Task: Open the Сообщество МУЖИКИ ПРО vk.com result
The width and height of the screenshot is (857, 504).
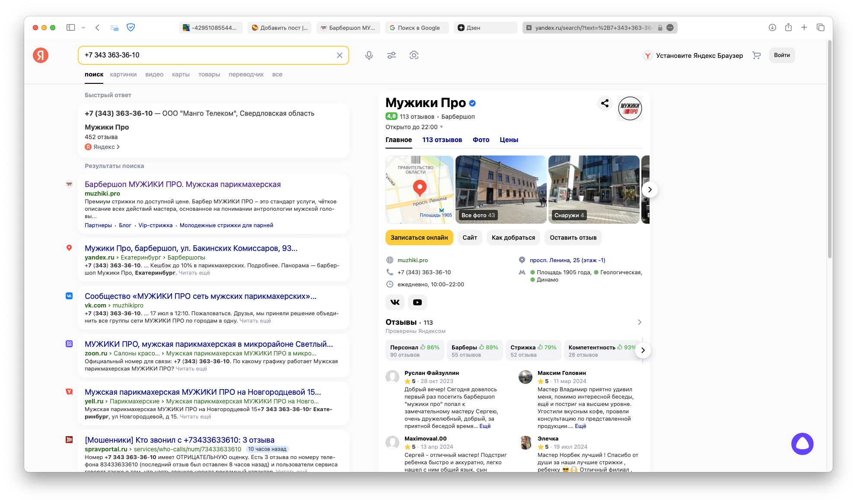Action: coord(201,296)
